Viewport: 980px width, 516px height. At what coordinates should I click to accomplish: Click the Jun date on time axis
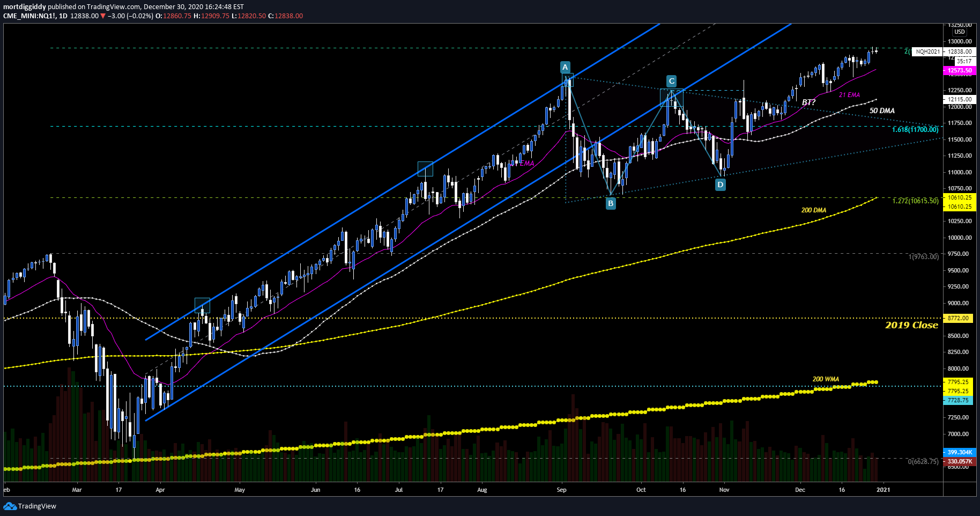click(315, 490)
